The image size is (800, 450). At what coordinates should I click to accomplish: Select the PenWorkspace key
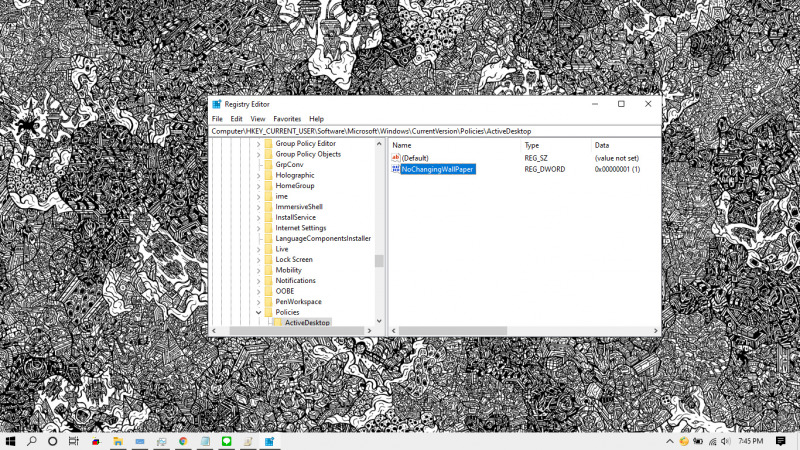298,302
